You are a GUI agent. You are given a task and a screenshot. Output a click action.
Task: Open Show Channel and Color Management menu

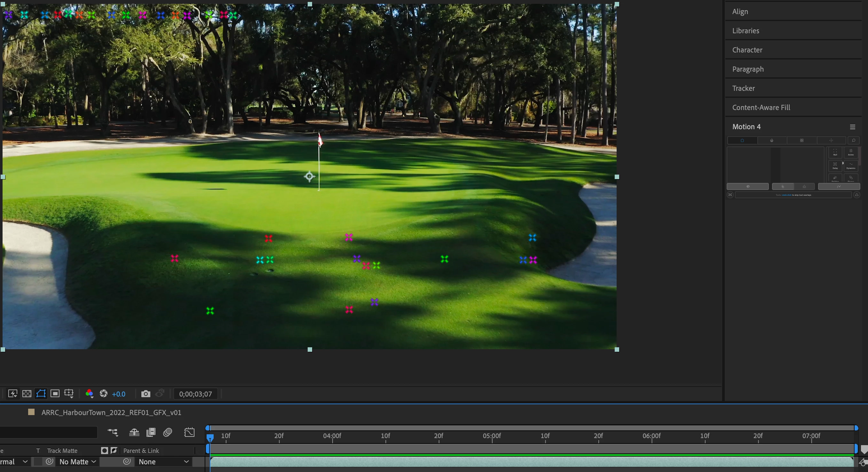[x=89, y=394]
